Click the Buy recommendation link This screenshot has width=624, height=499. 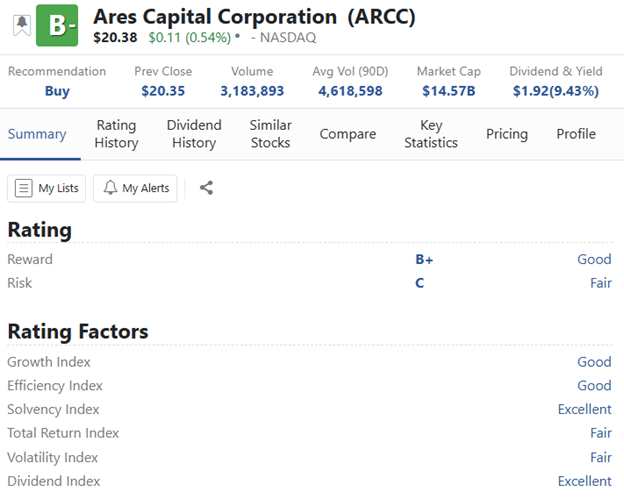click(57, 91)
